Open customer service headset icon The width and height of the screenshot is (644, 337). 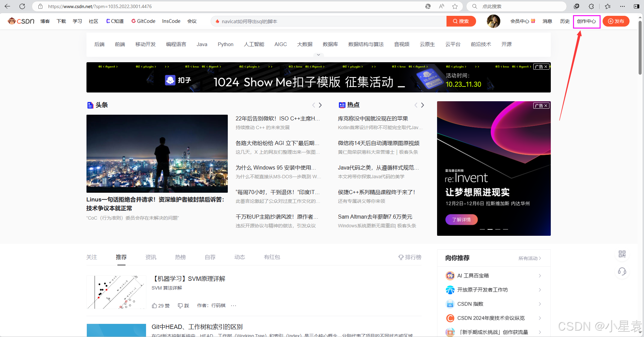(x=622, y=271)
